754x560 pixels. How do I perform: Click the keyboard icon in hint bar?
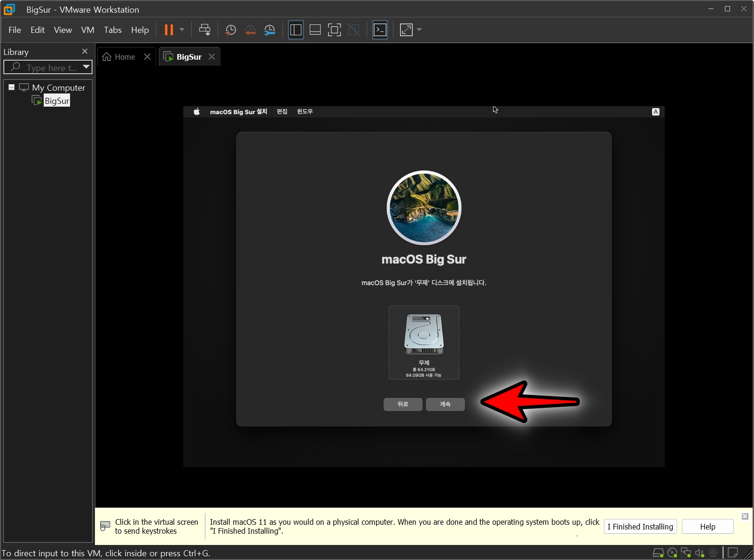[105, 526]
